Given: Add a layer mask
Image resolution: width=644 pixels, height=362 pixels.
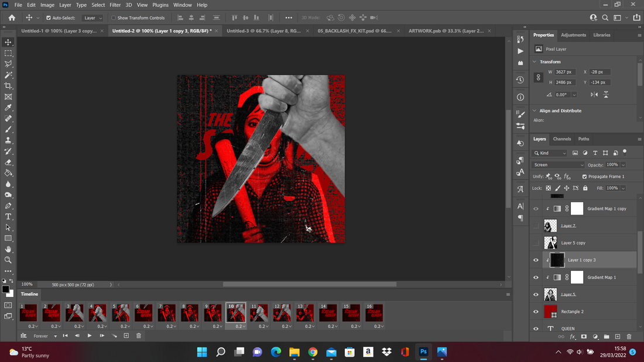Looking at the screenshot, I should pos(584,336).
